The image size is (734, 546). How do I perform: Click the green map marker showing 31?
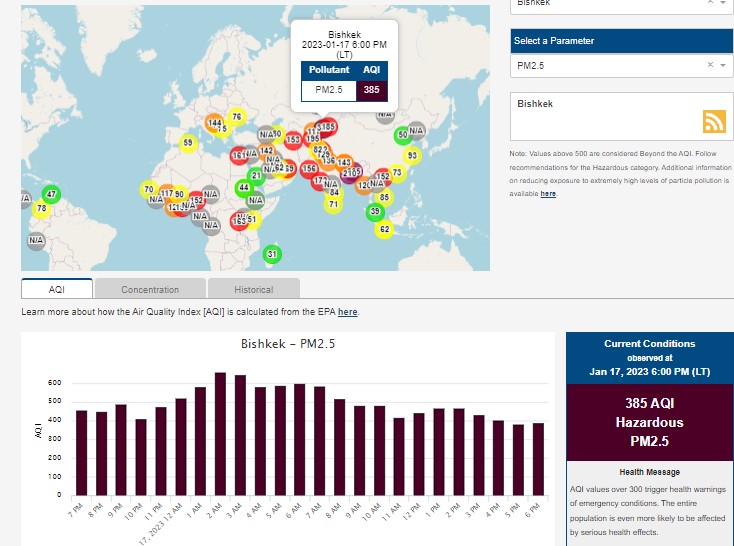coord(272,254)
